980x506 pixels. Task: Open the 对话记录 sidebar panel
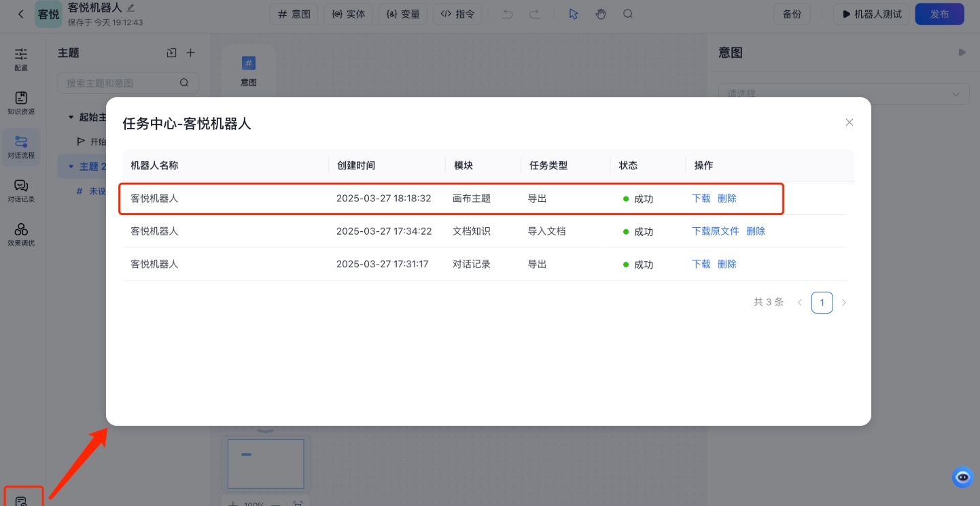click(x=21, y=190)
